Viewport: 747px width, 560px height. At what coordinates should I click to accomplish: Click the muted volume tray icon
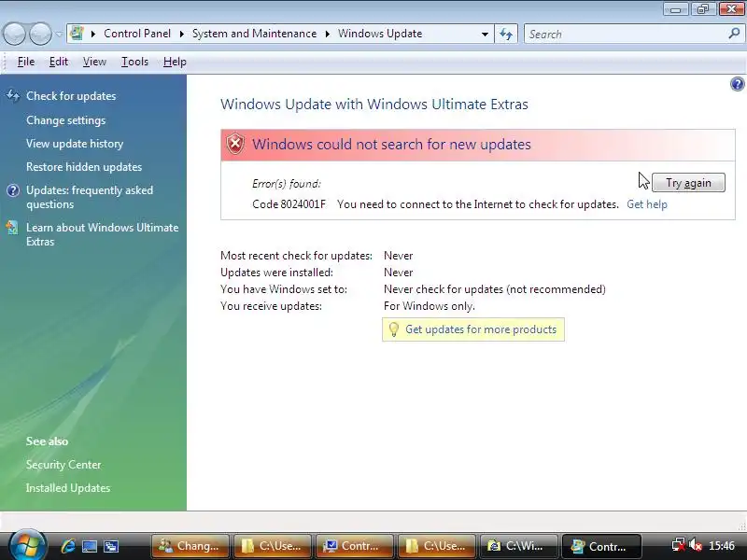tap(695, 545)
